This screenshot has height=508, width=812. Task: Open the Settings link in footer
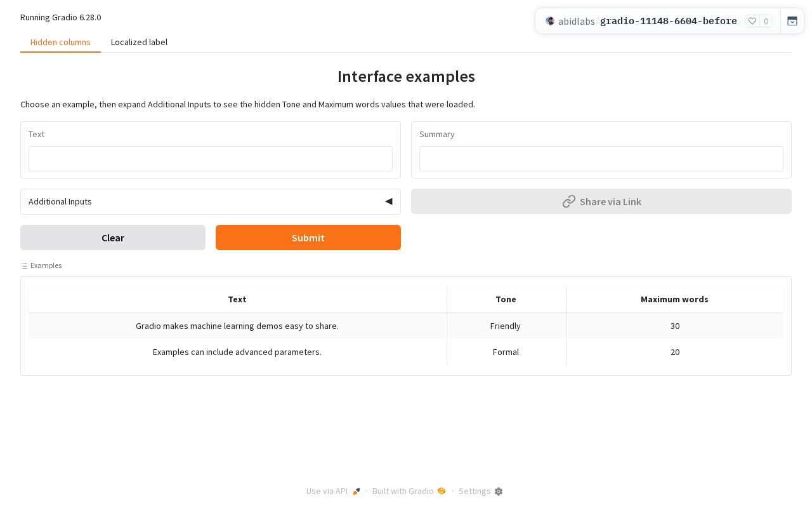coord(481,491)
